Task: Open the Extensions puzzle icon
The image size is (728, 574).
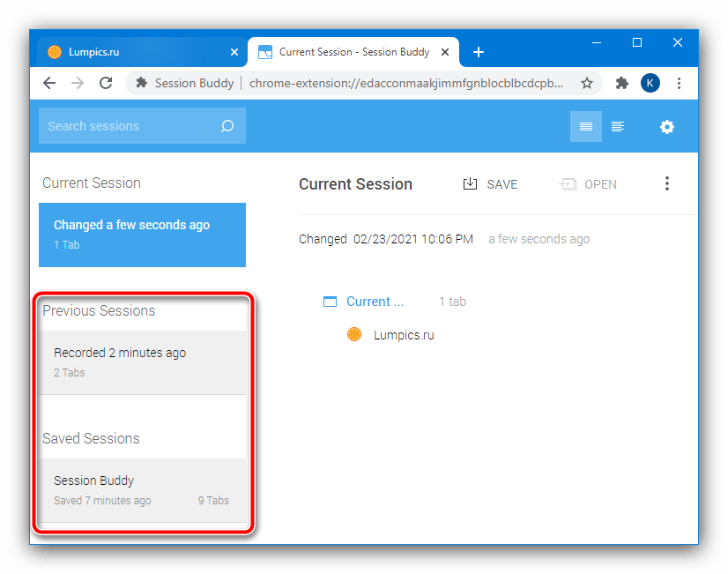Action: (622, 83)
